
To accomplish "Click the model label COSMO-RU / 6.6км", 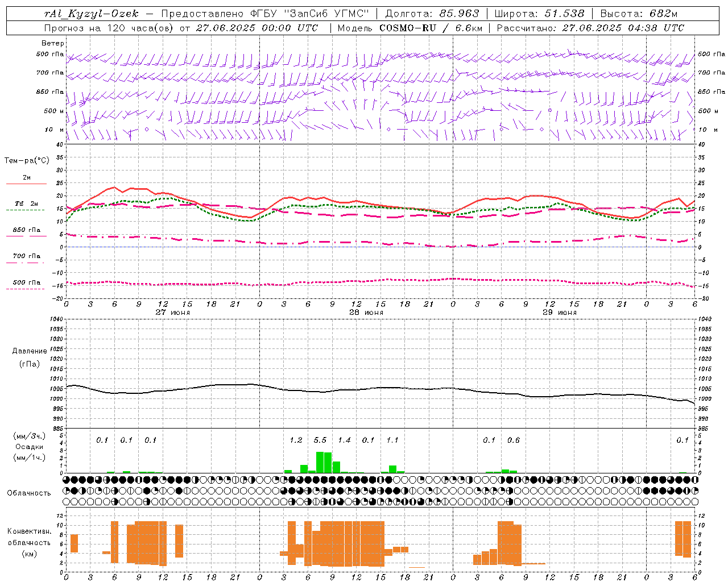I will (431, 28).
